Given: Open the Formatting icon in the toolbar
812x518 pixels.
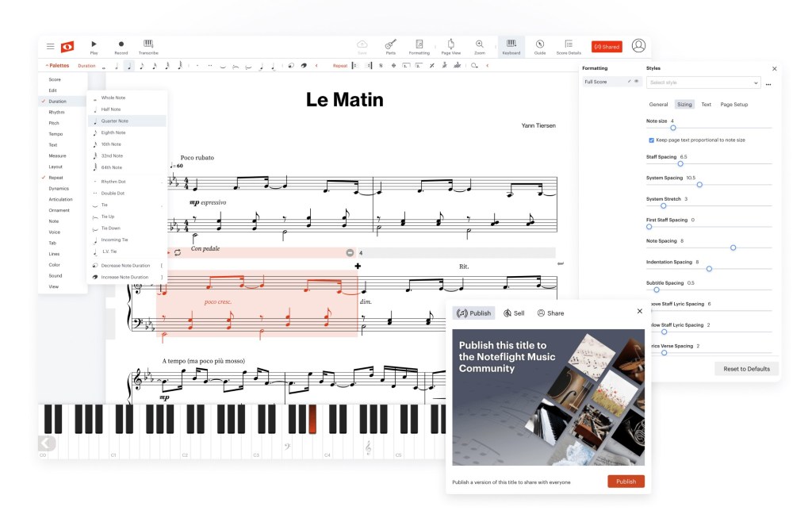Looking at the screenshot, I should (419, 45).
